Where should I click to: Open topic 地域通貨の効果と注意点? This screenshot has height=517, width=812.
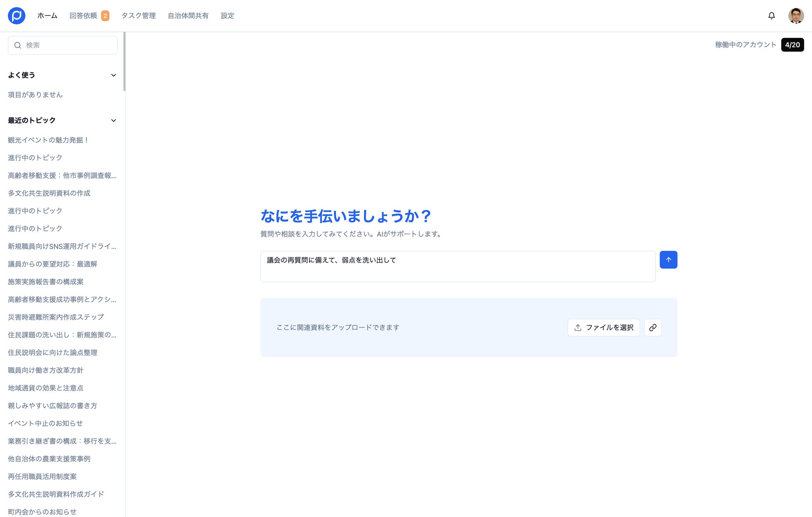[46, 388]
